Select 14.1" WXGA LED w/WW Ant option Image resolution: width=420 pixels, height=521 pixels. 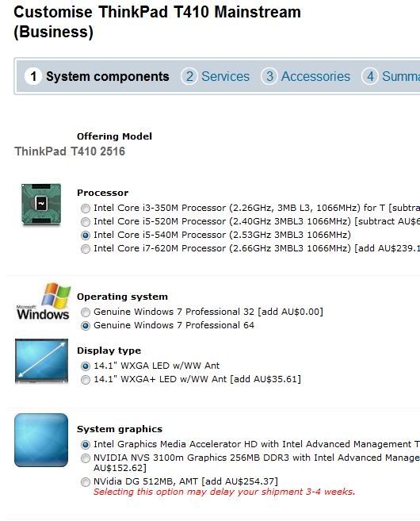[x=86, y=366]
